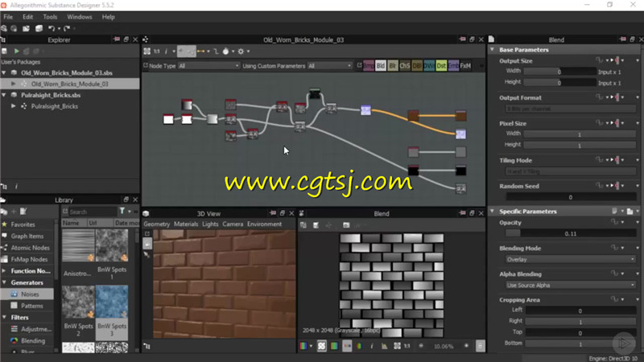Open the File menu
This screenshot has height=362, width=644.
coord(8,17)
